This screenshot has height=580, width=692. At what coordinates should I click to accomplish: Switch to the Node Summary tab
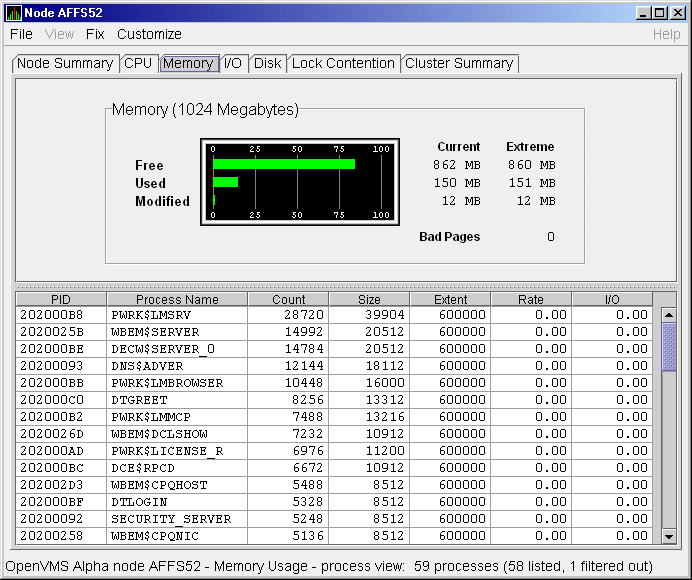65,63
